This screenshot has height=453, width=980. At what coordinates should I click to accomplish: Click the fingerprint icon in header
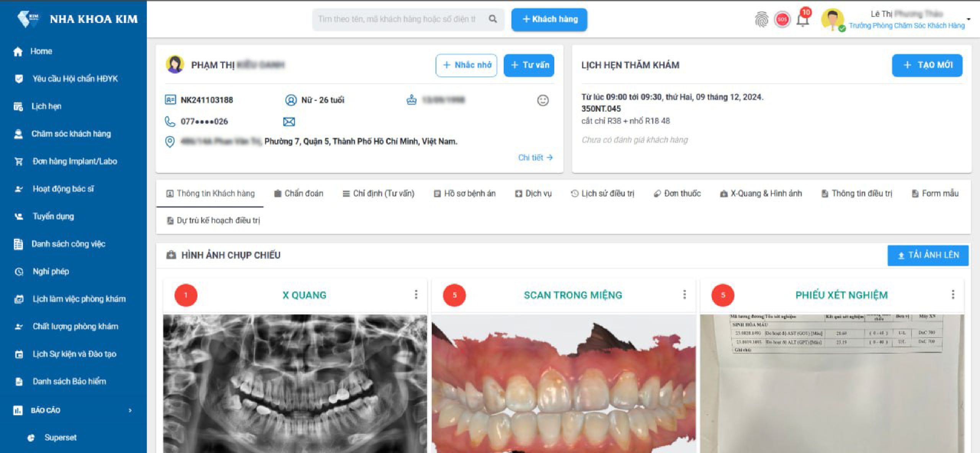pos(761,20)
